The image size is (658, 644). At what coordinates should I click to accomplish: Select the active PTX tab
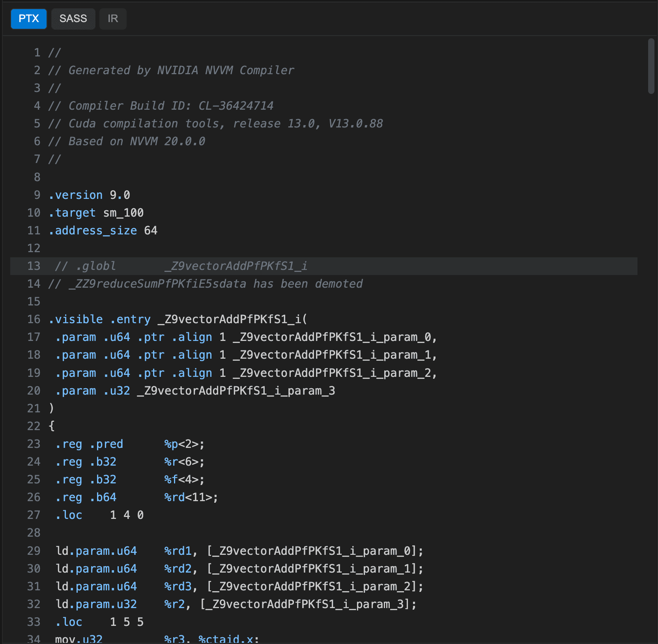28,19
